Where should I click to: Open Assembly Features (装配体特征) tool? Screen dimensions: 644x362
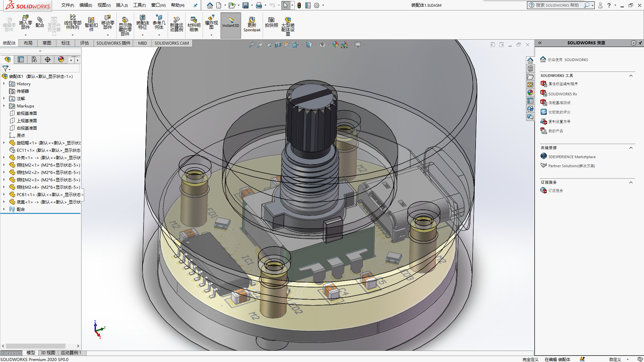tap(143, 22)
